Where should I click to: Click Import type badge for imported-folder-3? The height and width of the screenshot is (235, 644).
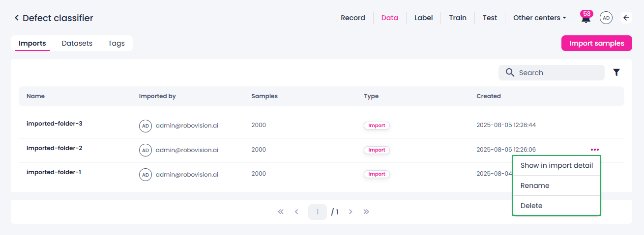coord(377,126)
